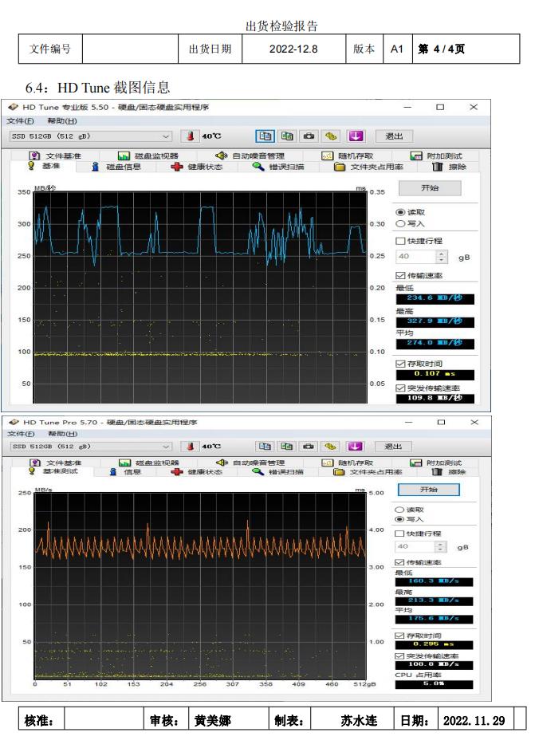Click 开始 button in HD Tune Pro 5.70
Screen dimensions: 535x756
coord(428,490)
